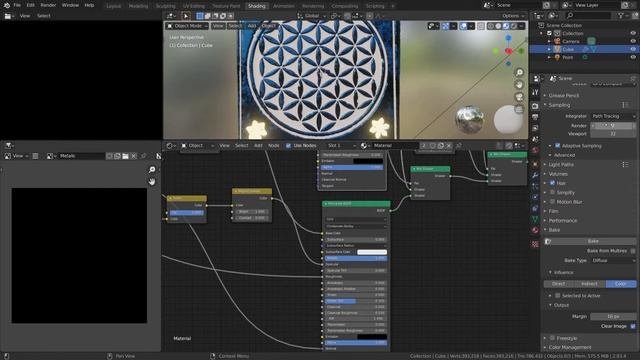This screenshot has width=640, height=360.
Task: Open the Edit menu
Action: [x=31, y=5]
